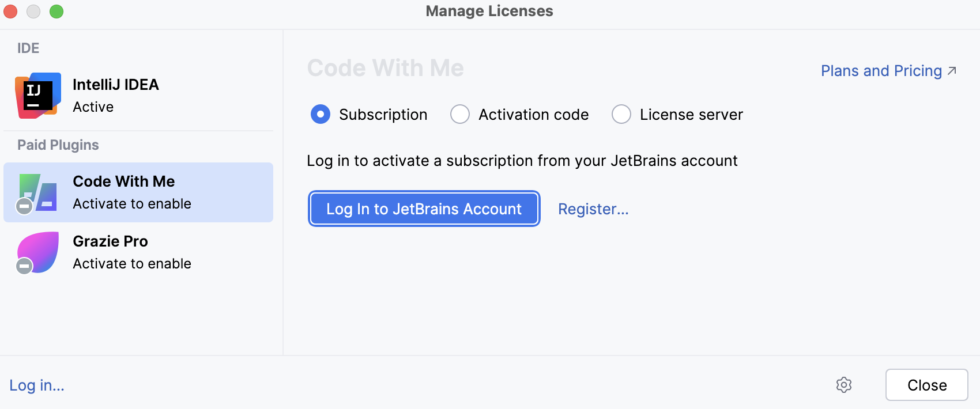
Task: Select the Subscription radio button
Action: click(321, 114)
